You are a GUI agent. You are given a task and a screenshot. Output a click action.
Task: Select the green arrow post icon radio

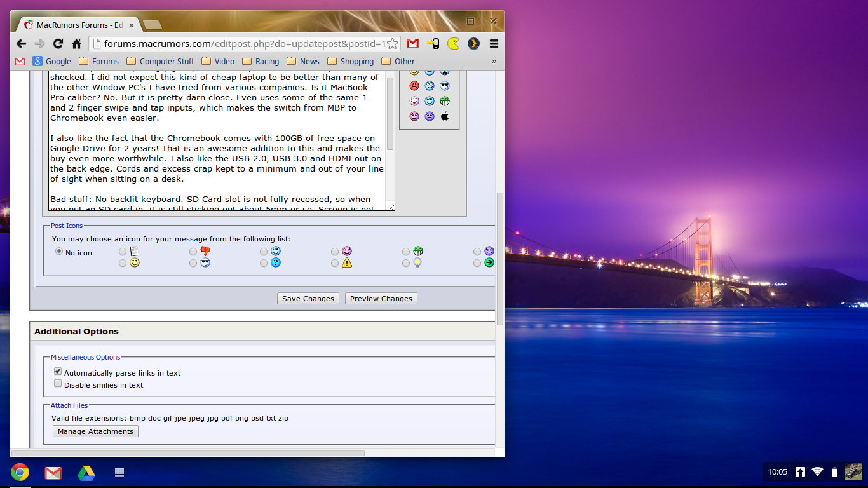477,263
